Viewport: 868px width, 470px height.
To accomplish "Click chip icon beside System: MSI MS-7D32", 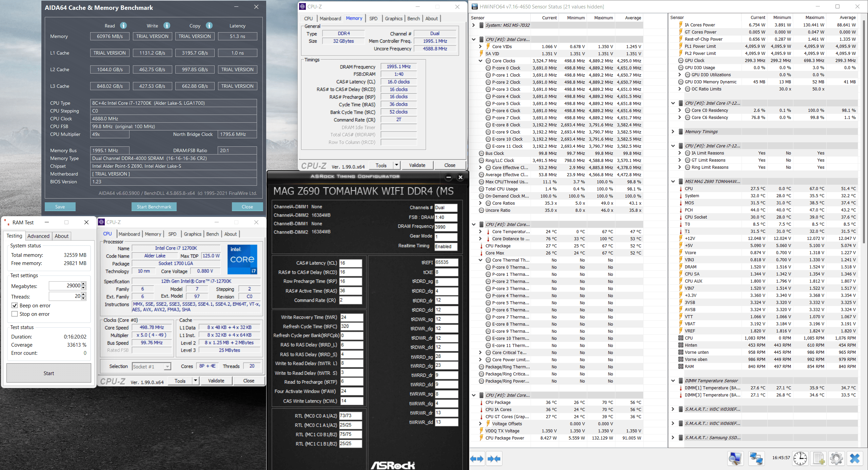I will coord(481,25).
